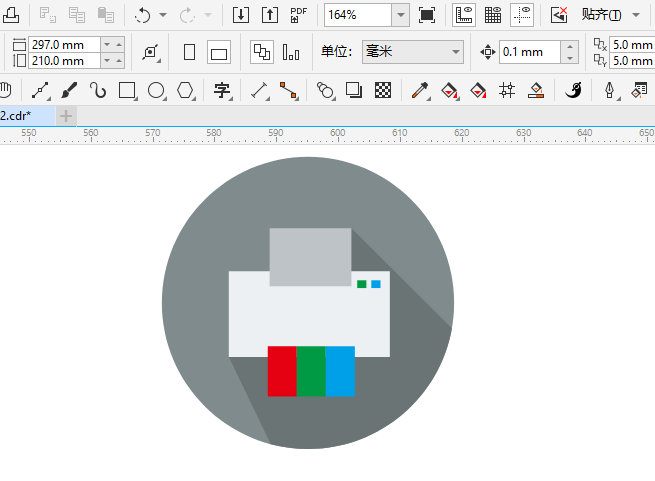The height and width of the screenshot is (481, 655).
Task: Toggle the document grid display
Action: pos(493,15)
